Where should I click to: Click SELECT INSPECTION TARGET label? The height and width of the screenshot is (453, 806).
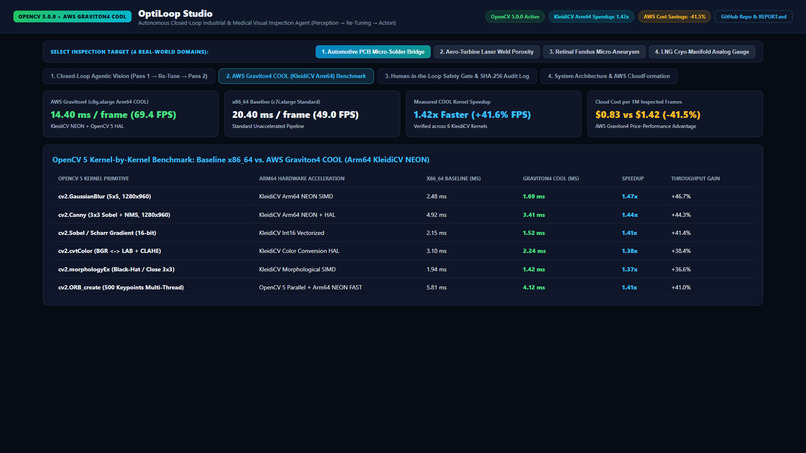point(129,52)
